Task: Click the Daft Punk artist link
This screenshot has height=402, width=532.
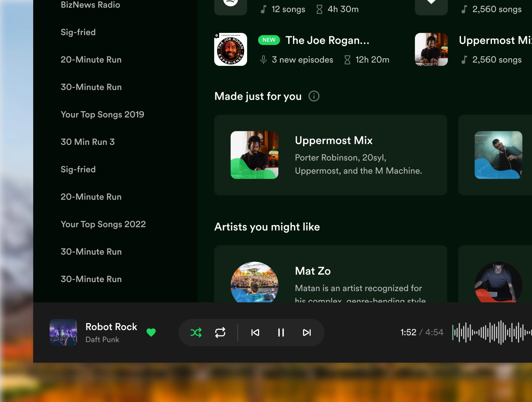Action: click(x=102, y=339)
